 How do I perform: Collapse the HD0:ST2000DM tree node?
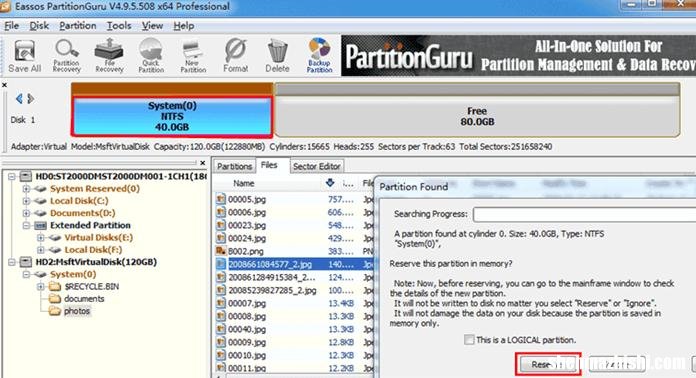coord(12,177)
